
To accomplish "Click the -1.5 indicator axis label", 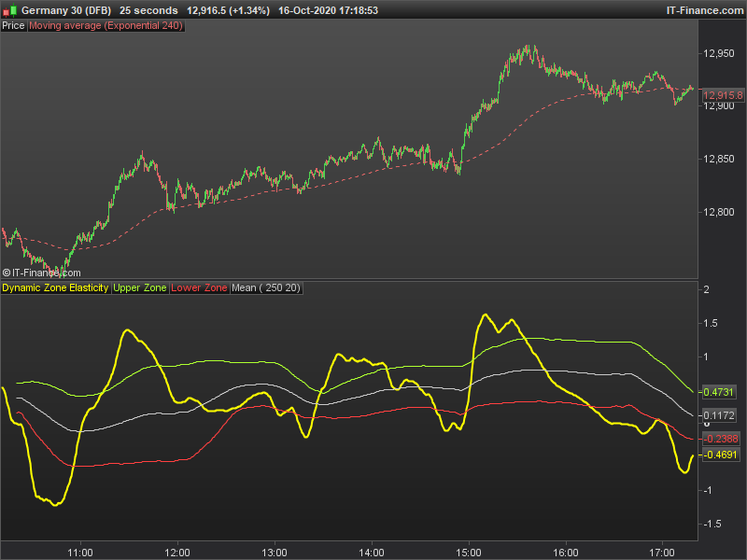I will coord(712,524).
